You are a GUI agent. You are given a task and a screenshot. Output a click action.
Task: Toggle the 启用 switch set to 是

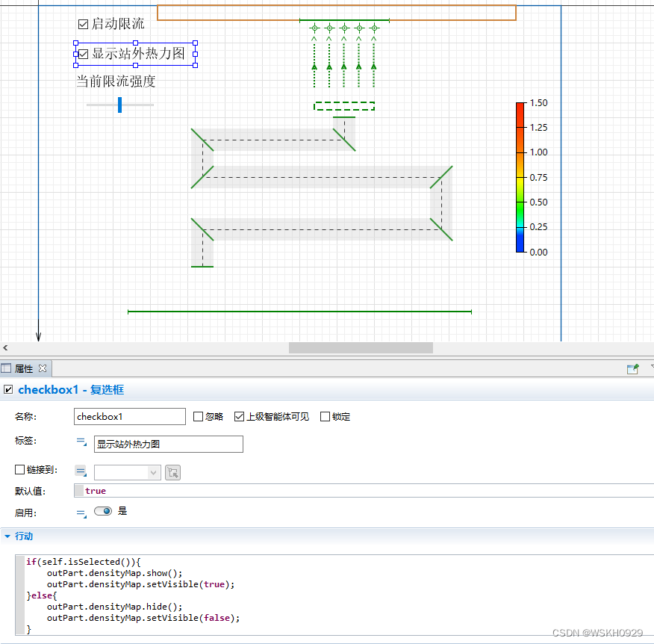click(103, 511)
